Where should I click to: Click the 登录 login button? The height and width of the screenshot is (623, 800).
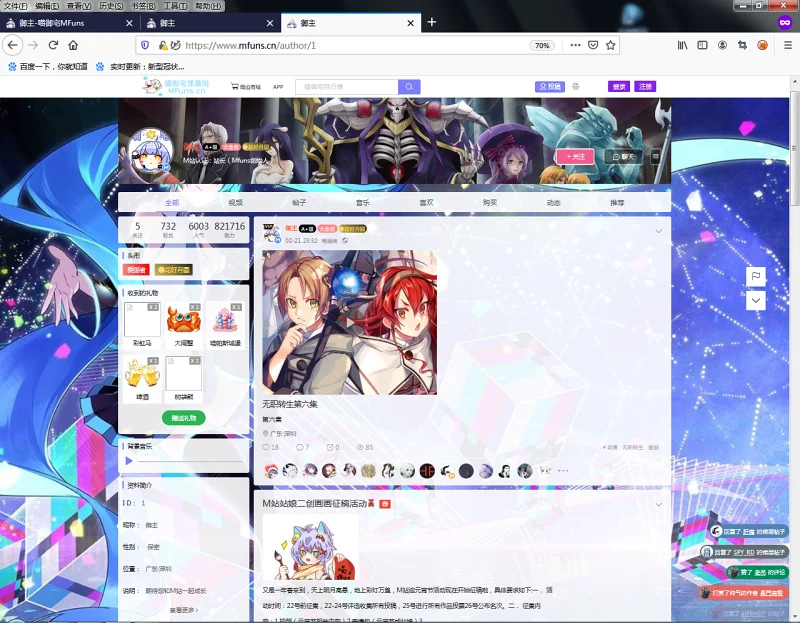[619, 87]
